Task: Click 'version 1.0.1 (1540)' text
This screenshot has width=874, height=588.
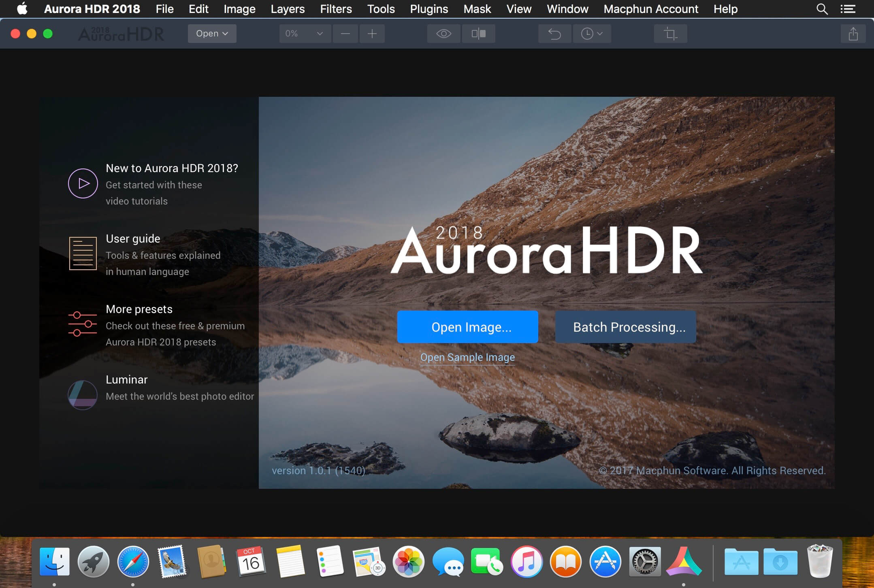Action: (318, 471)
